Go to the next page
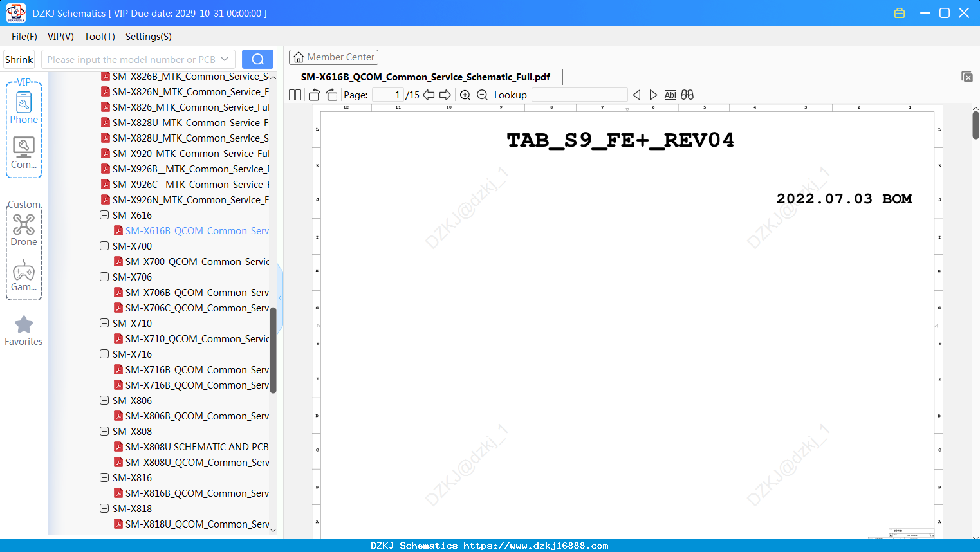 pos(445,95)
